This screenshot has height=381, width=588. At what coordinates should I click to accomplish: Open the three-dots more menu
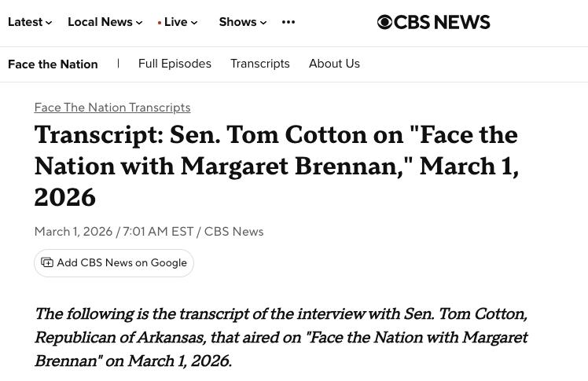tap(288, 23)
